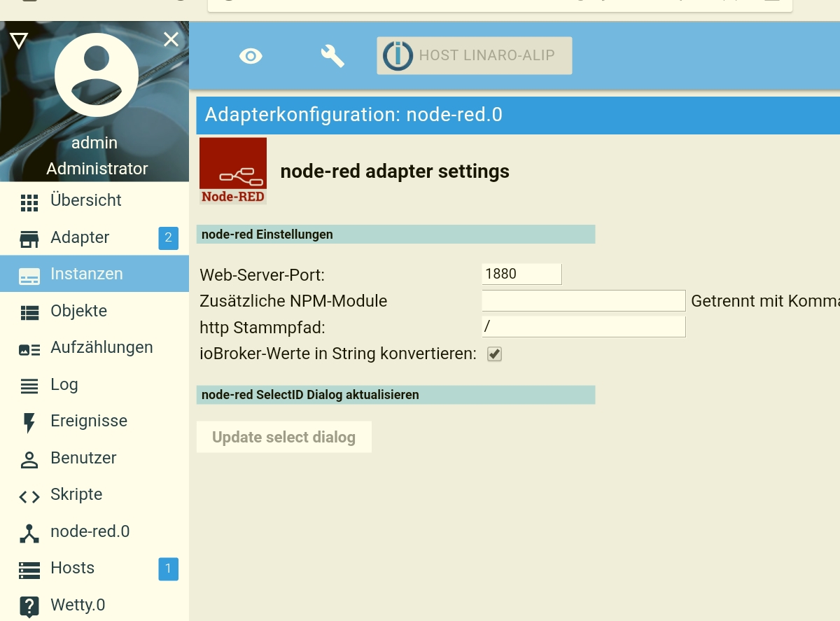Viewport: 840px width, 621px height.
Task: Close the sidebar with the X icon
Action: pyautogui.click(x=171, y=39)
